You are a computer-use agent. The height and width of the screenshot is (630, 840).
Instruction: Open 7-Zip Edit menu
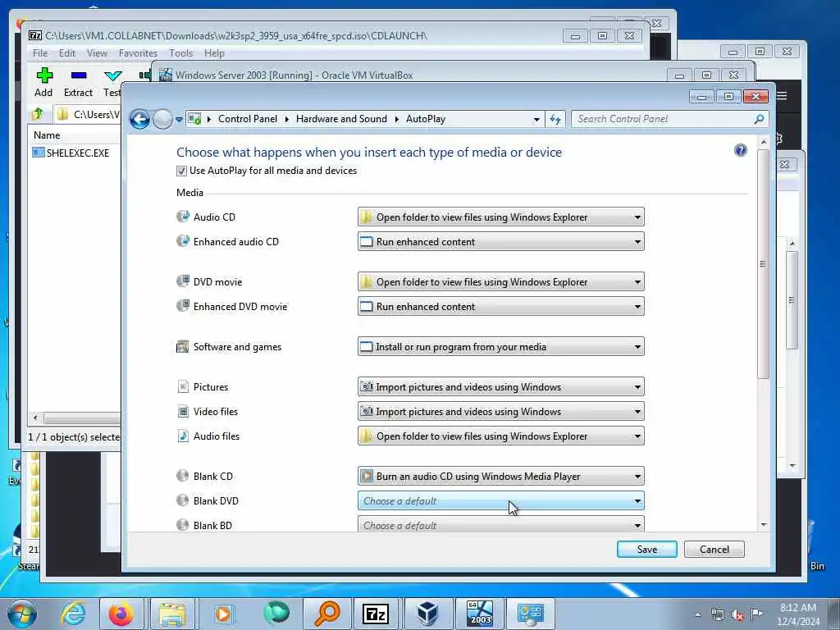[67, 53]
